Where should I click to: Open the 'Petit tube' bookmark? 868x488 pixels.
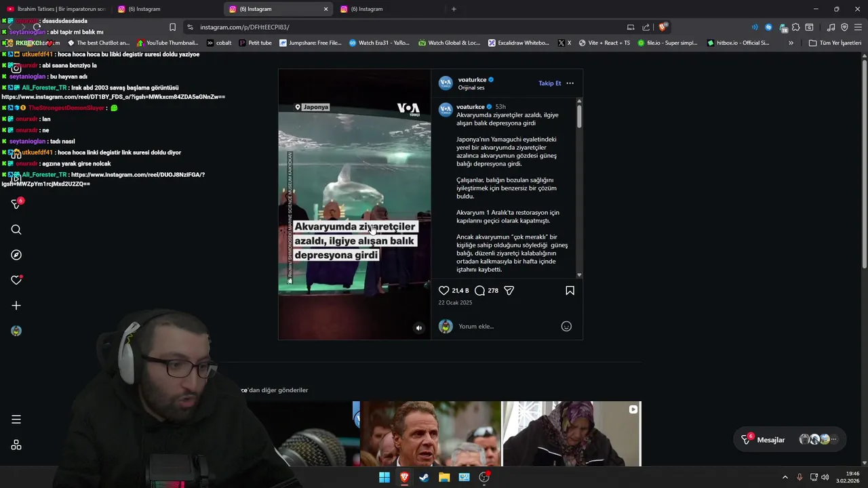click(x=254, y=43)
